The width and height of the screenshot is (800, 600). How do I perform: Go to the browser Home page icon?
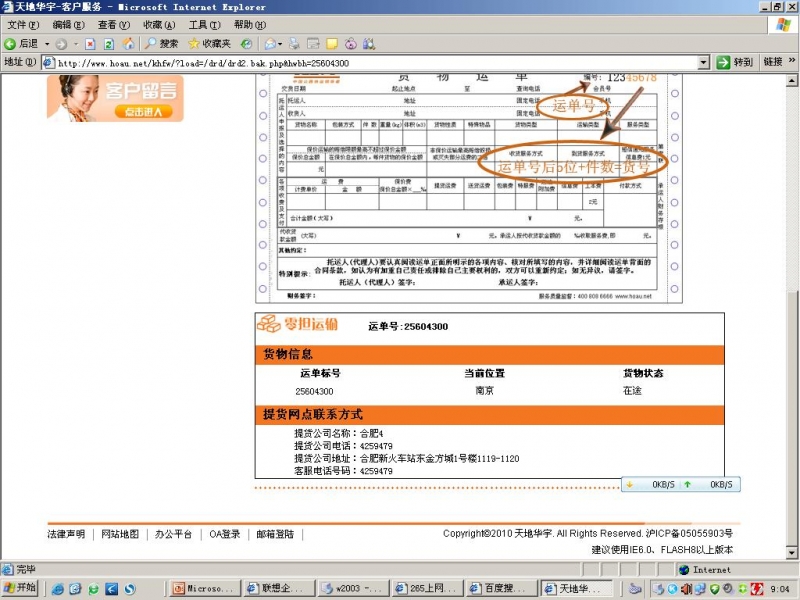coord(128,44)
